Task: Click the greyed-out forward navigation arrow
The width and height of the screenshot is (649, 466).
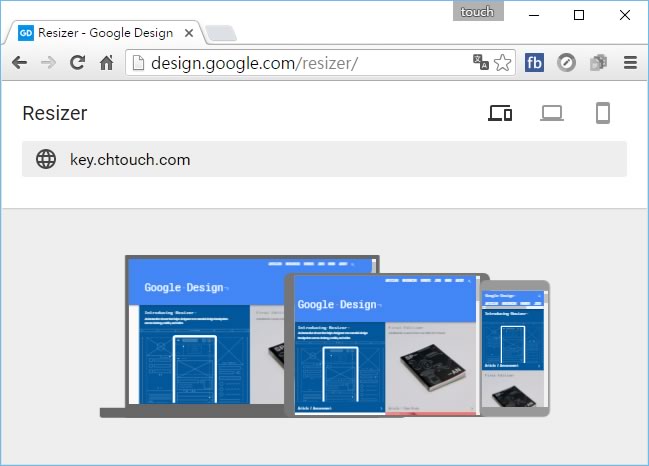Action: click(48, 63)
